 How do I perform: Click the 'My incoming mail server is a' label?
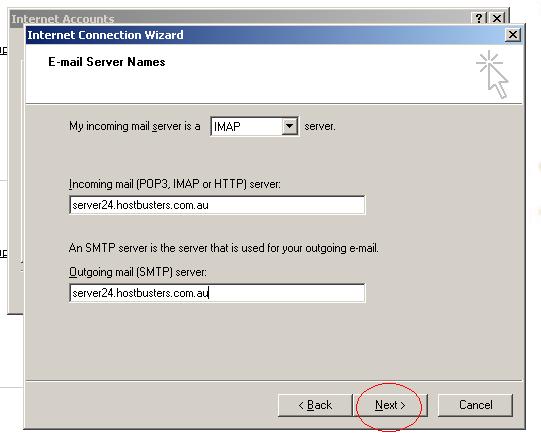click(135, 126)
